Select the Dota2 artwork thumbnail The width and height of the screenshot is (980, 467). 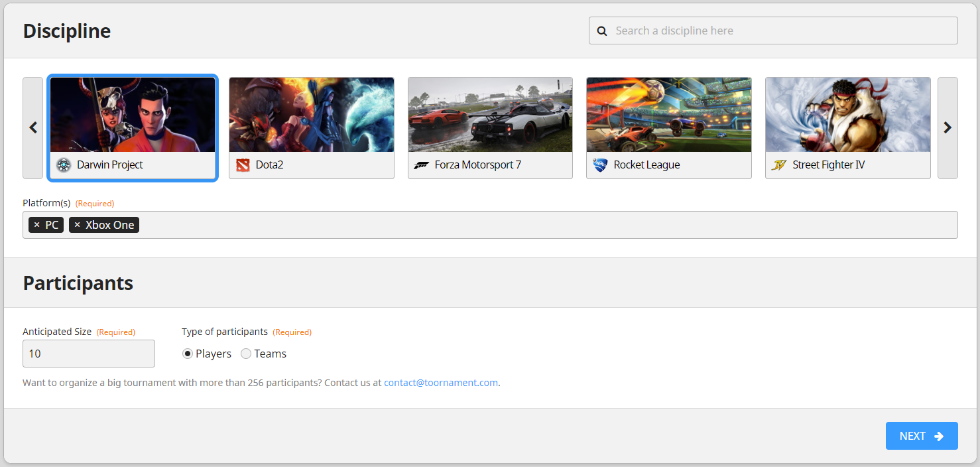pos(312,115)
